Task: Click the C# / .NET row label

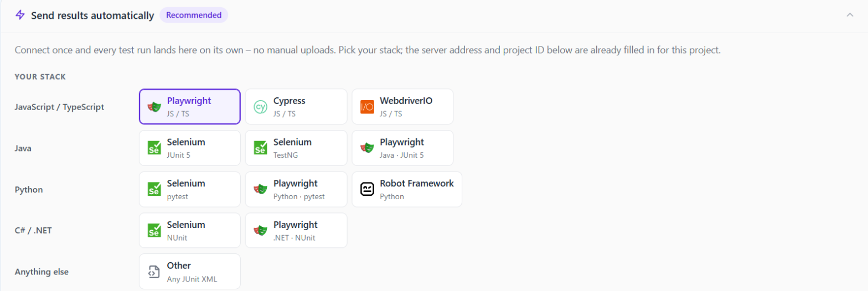Action: pos(33,231)
